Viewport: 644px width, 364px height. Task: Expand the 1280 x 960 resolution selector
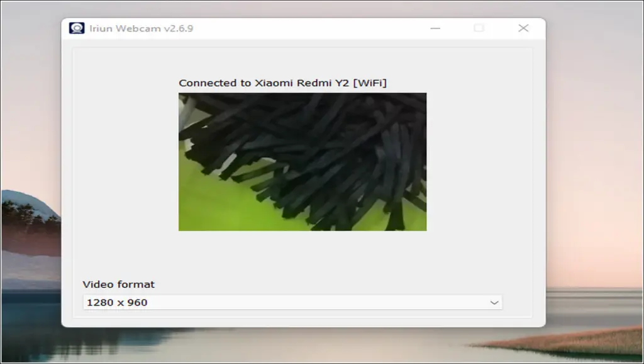292,302
